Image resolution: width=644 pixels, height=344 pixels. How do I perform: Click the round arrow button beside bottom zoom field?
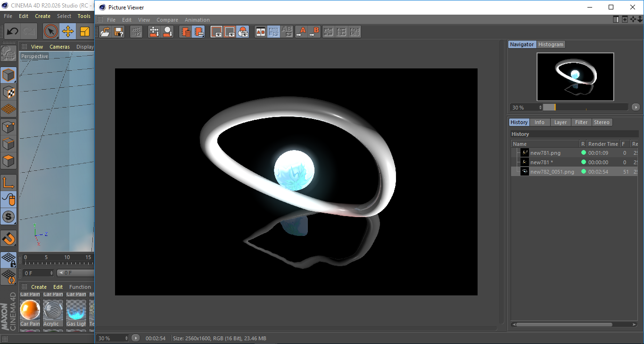135,338
